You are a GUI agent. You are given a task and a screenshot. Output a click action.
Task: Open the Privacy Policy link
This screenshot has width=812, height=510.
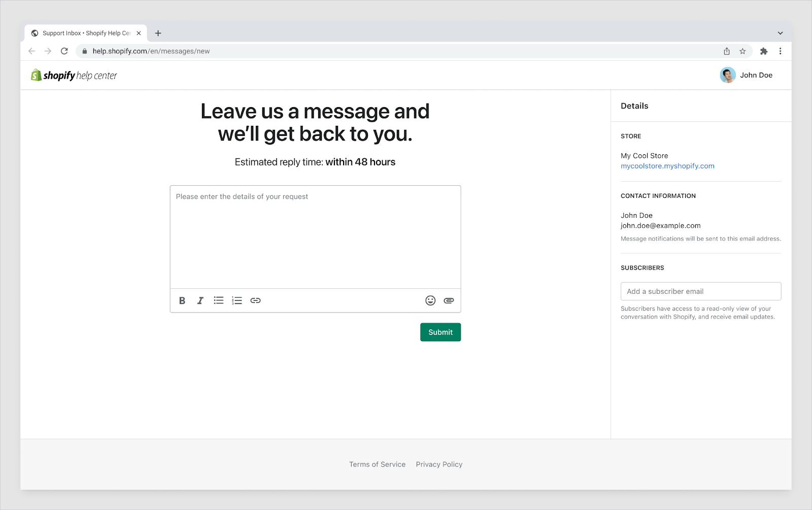pos(439,464)
